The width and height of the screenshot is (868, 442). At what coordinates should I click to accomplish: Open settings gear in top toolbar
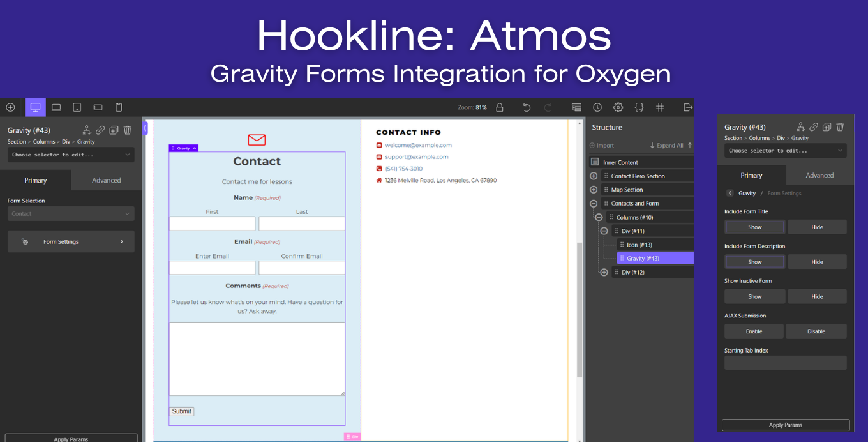pos(618,107)
